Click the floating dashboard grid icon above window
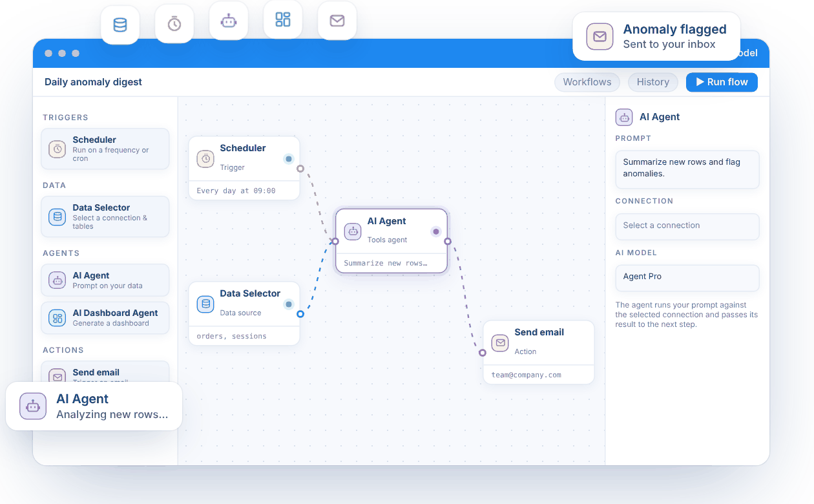Viewport: 814px width, 504px height. (283, 19)
